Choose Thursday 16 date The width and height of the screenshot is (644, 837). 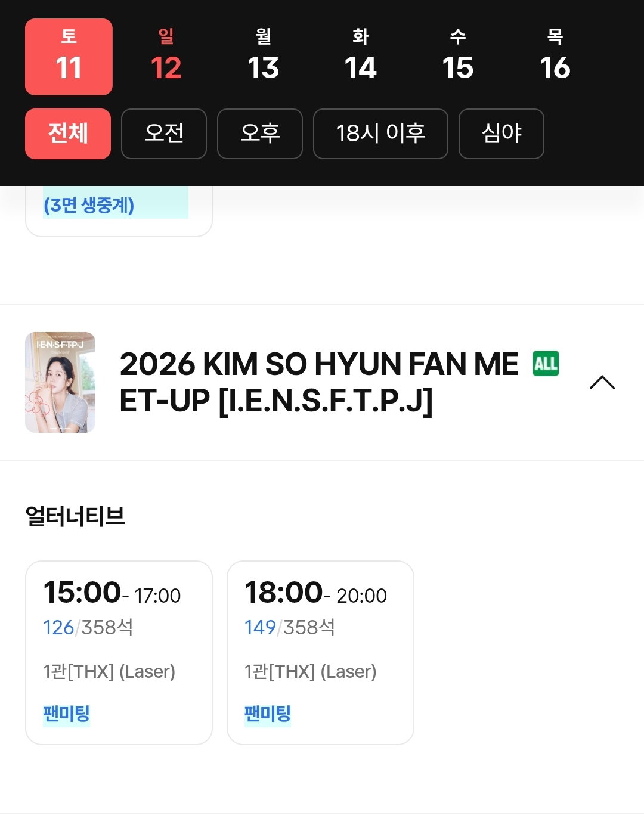tap(555, 57)
